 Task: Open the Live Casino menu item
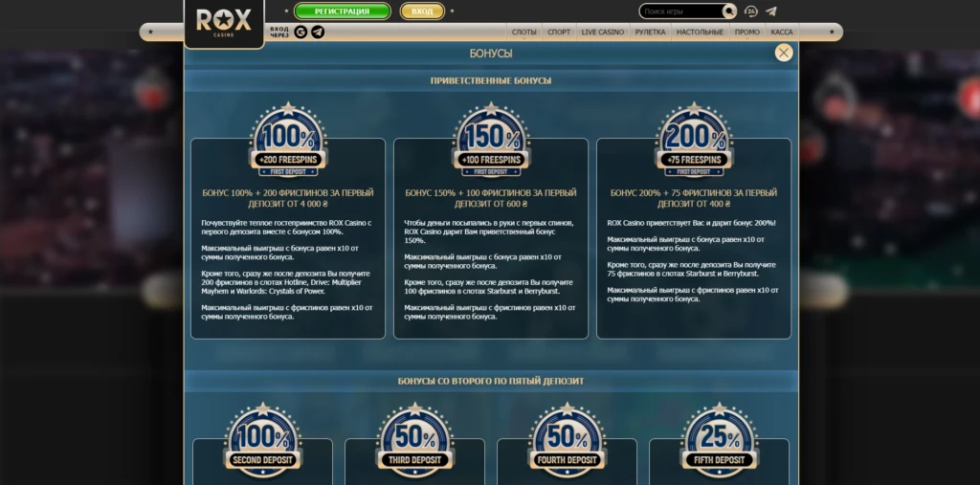(603, 32)
